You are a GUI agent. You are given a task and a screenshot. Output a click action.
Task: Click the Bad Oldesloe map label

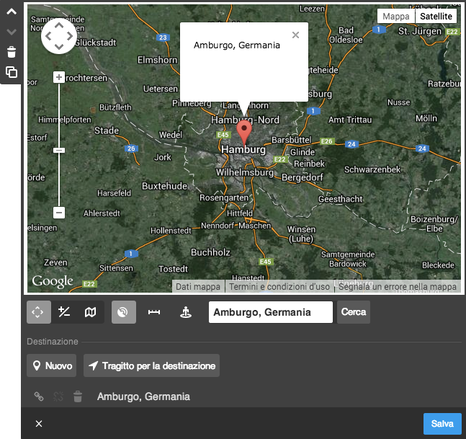(346, 35)
